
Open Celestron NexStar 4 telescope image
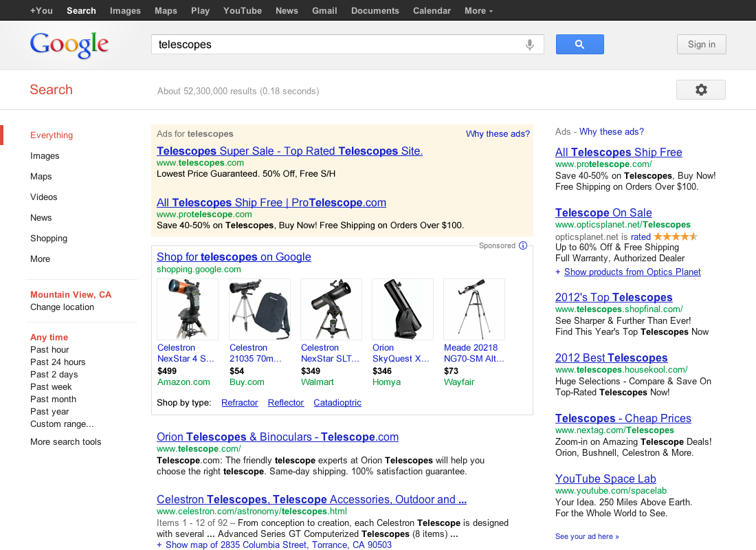coord(188,309)
